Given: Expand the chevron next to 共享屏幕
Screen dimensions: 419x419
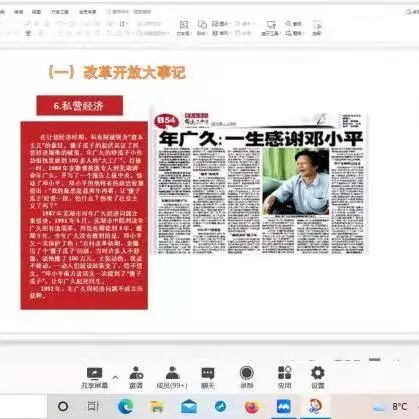Looking at the screenshot, I should point(115,377).
